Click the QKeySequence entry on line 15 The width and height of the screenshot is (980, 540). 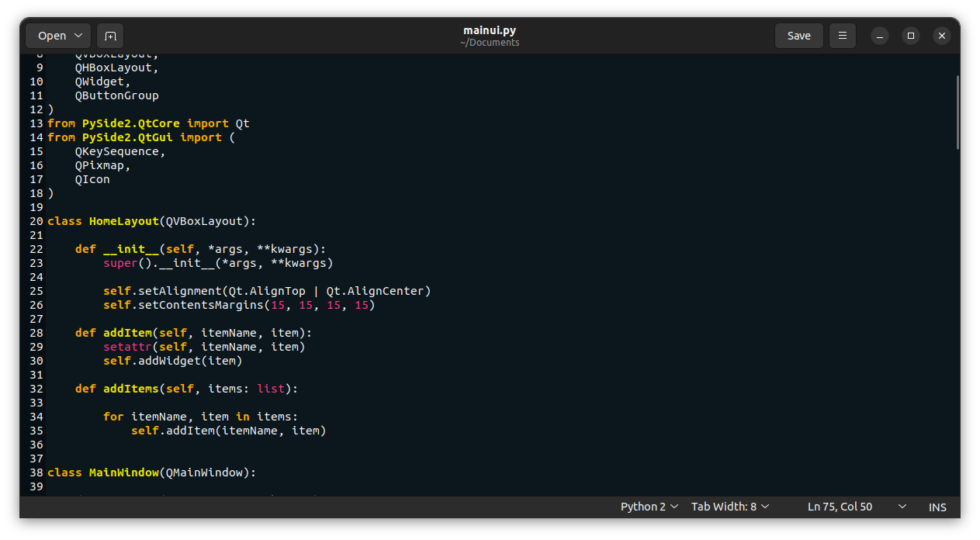click(119, 151)
